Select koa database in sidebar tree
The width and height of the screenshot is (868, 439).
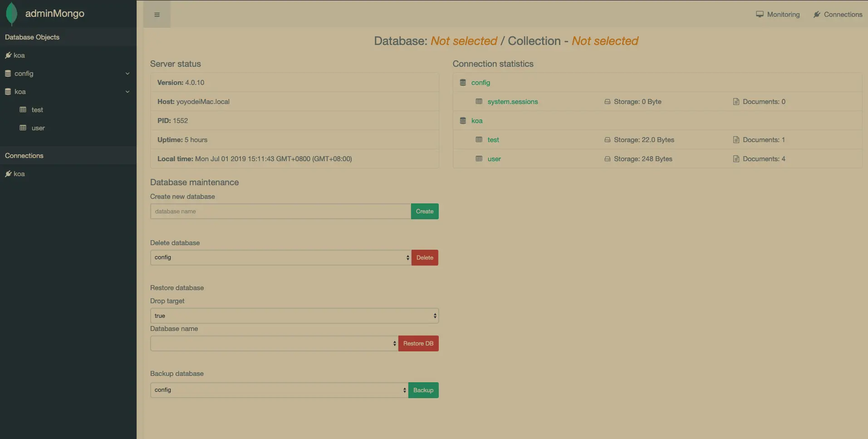point(20,92)
